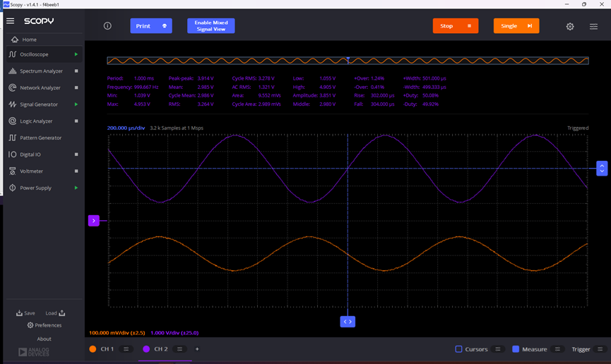
Task: Click the Logic Analyzer icon
Action: [13, 121]
